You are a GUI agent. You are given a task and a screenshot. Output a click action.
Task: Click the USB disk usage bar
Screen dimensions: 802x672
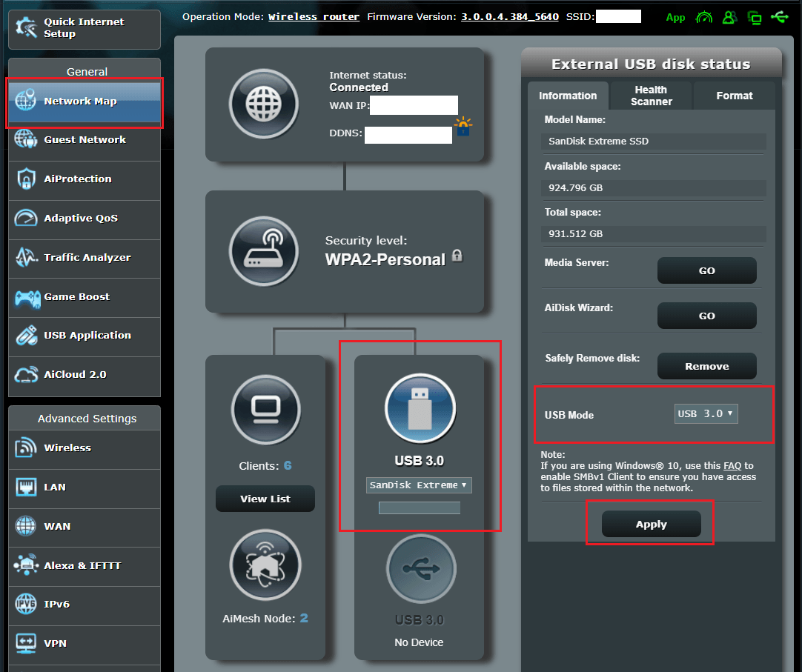[420, 508]
